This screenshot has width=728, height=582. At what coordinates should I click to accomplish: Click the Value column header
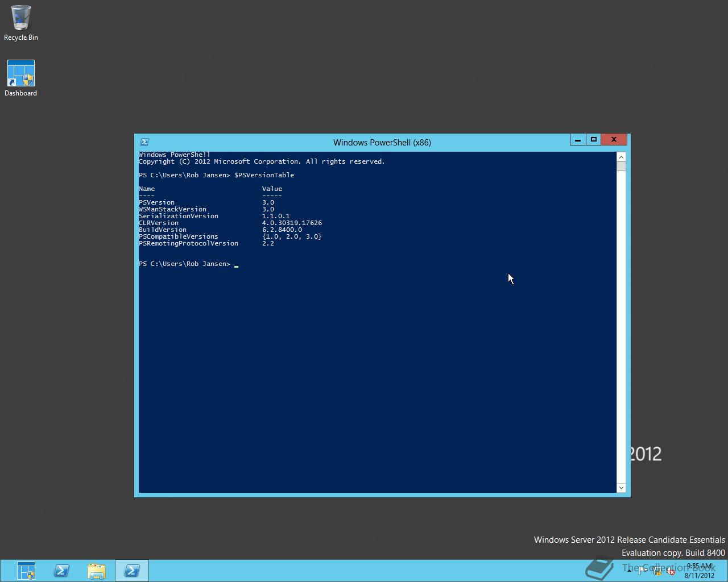pos(272,189)
